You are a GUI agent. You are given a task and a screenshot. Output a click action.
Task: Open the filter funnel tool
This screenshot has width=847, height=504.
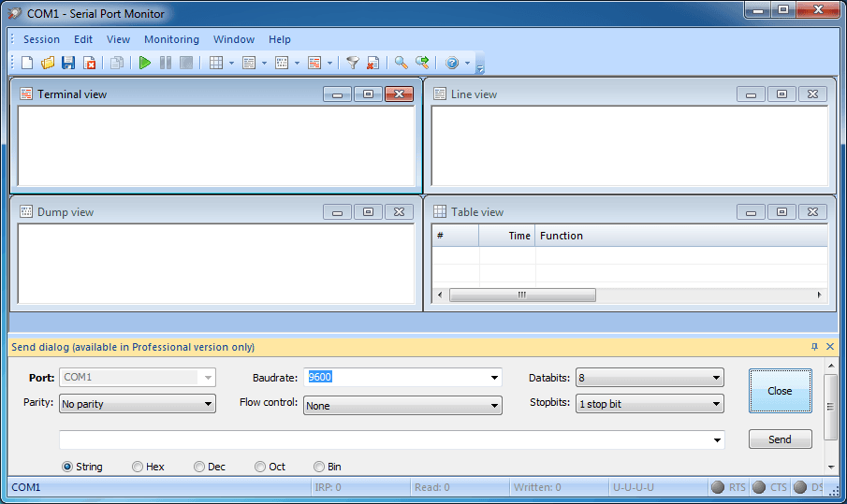pyautogui.click(x=352, y=63)
